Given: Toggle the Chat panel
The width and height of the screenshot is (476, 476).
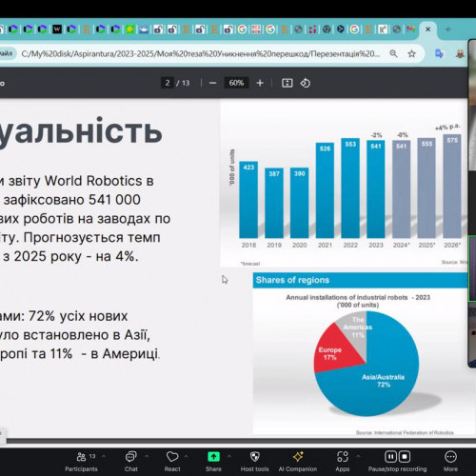Looking at the screenshot, I should (x=130, y=461).
